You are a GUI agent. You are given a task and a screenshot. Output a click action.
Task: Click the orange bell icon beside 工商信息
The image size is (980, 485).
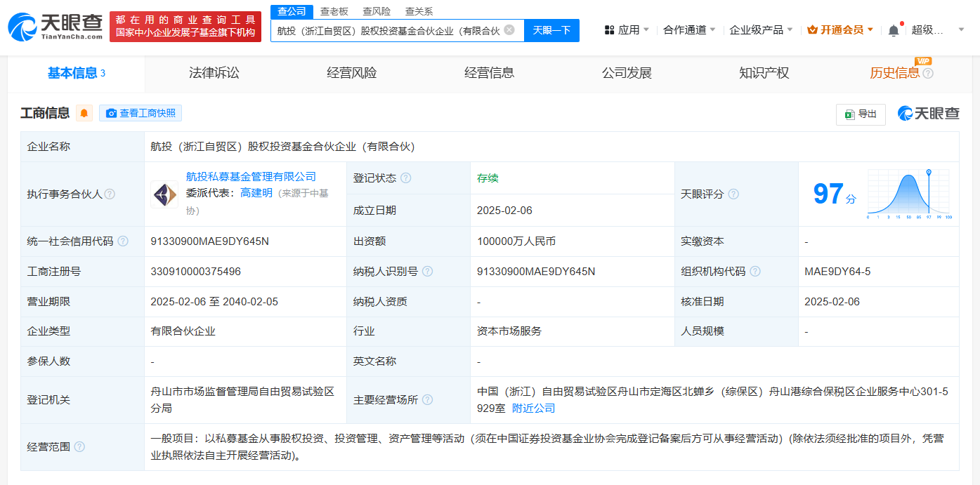84,113
